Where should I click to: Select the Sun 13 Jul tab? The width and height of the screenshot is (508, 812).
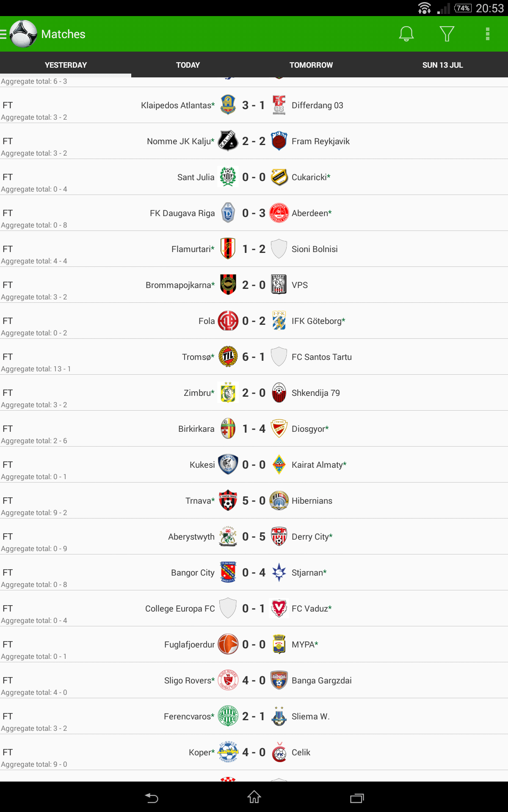[442, 65]
